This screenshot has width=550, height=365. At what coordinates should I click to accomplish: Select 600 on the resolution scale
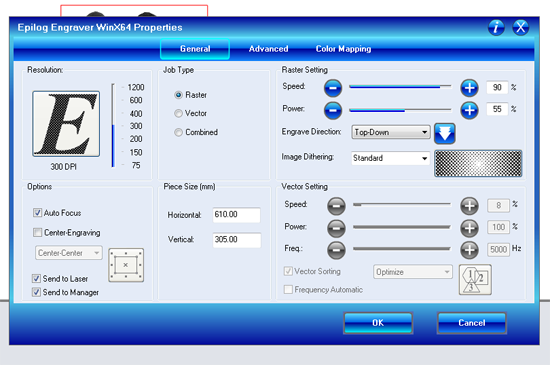[x=136, y=100]
